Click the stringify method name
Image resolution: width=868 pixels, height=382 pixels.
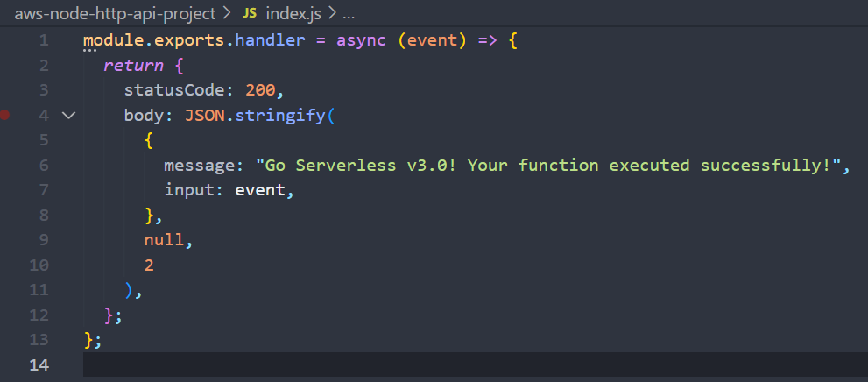[280, 115]
